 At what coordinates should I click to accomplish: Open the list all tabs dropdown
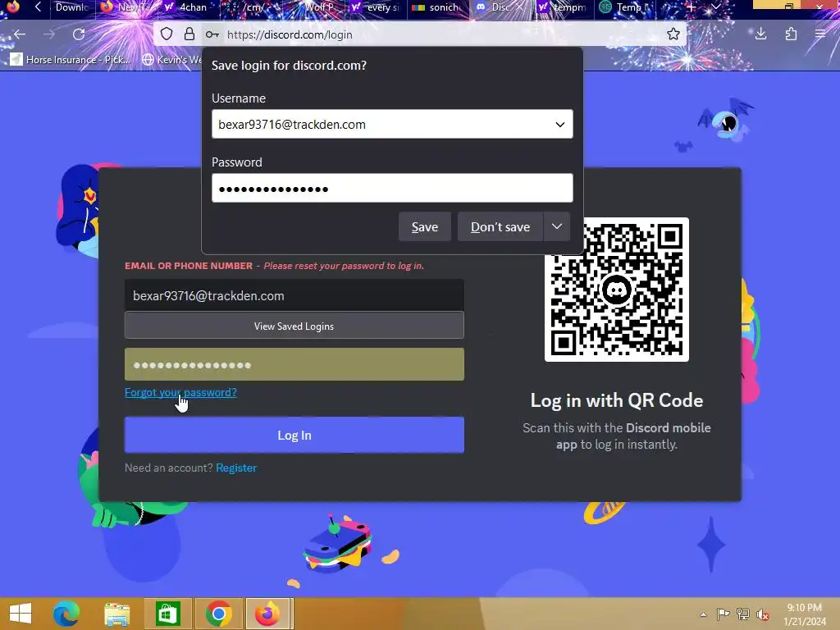716,7
